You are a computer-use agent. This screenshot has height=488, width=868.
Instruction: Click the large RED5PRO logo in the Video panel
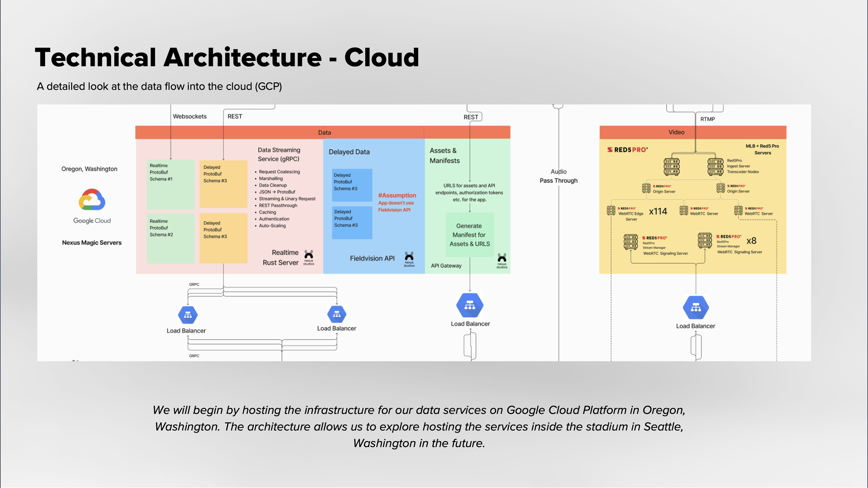(x=627, y=150)
